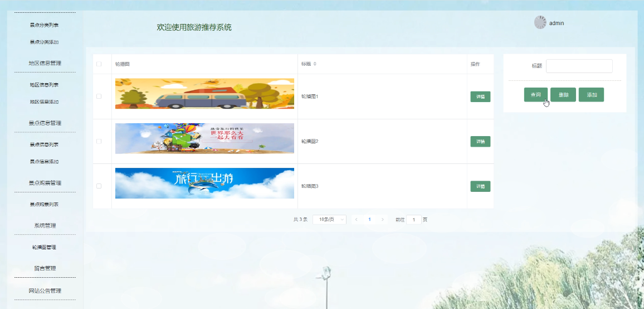
Task: Go to next page arrow
Action: point(382,220)
